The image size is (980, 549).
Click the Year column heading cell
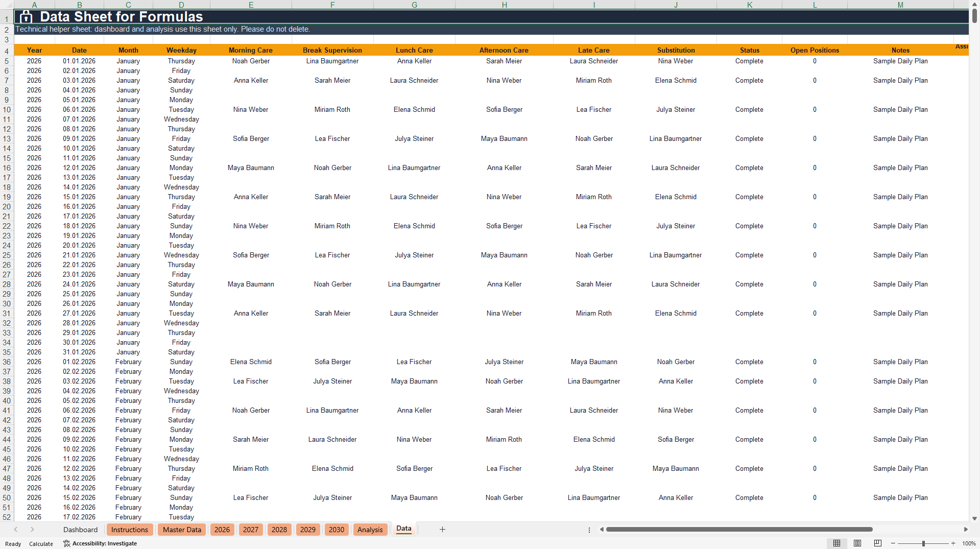coord(34,50)
